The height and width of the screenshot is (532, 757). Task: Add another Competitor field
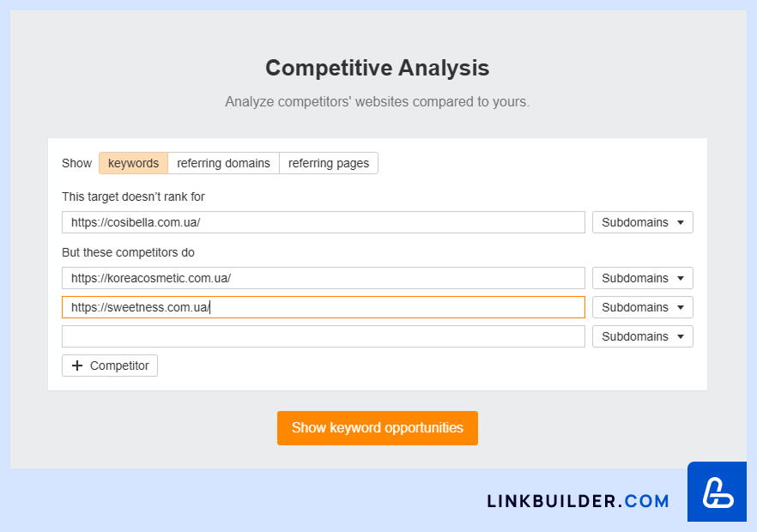click(110, 366)
